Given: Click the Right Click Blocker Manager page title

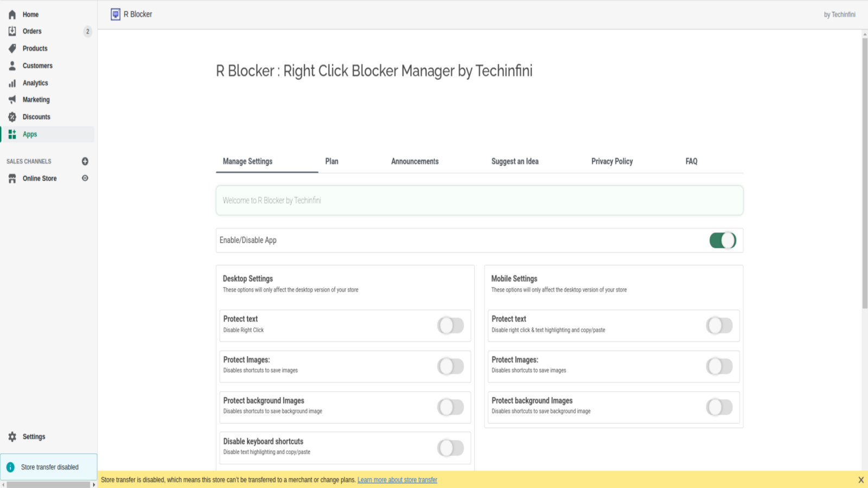Looking at the screenshot, I should (x=374, y=71).
